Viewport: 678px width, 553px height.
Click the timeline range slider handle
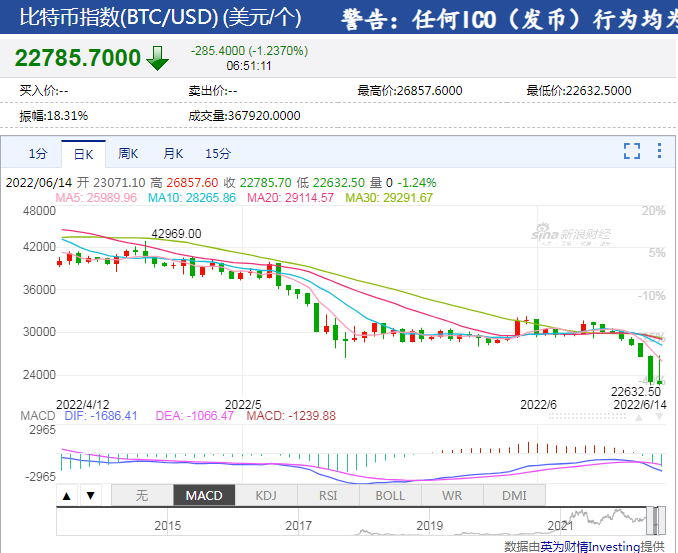click(656, 521)
